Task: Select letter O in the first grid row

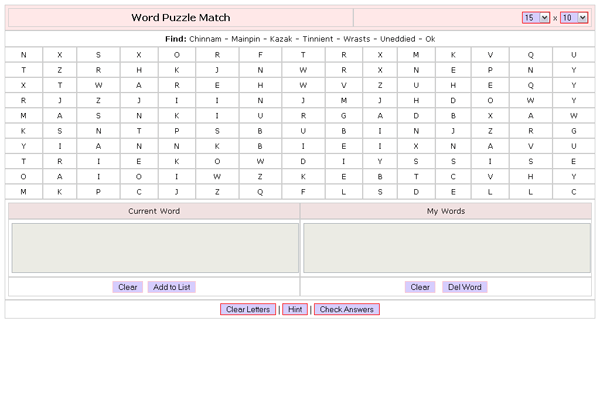Action: 176,55
